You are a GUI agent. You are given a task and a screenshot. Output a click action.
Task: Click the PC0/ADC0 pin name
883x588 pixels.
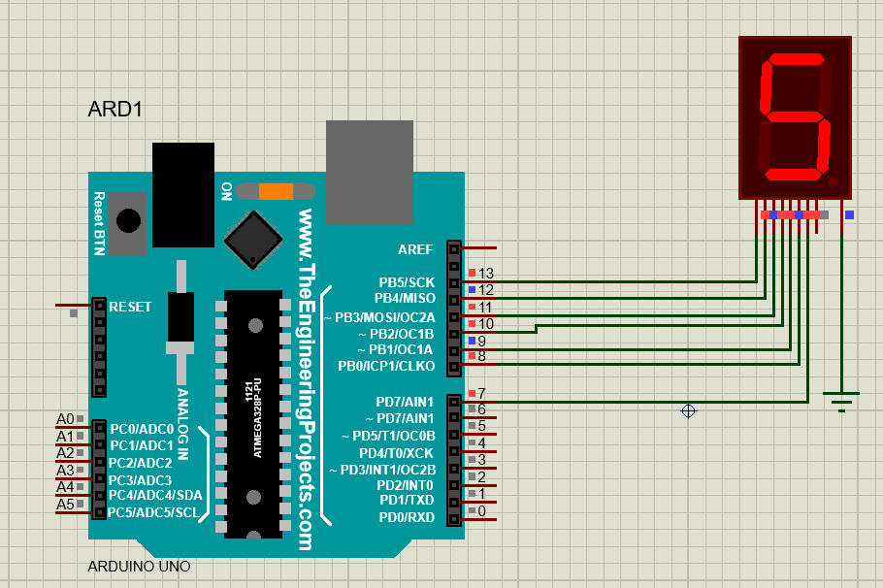pos(142,430)
